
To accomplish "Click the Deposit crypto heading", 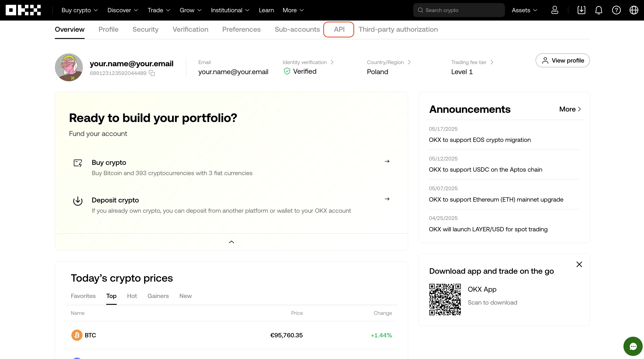I will tap(115, 200).
